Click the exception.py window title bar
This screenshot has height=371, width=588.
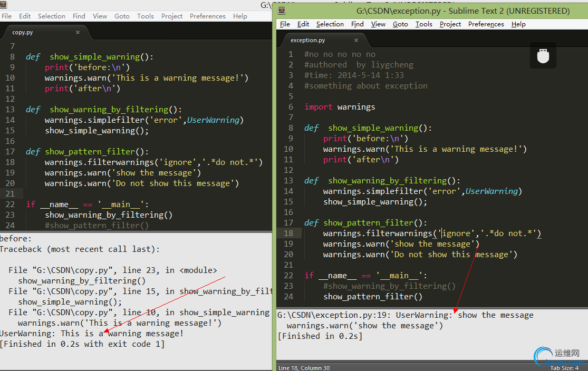pyautogui.click(x=432, y=11)
